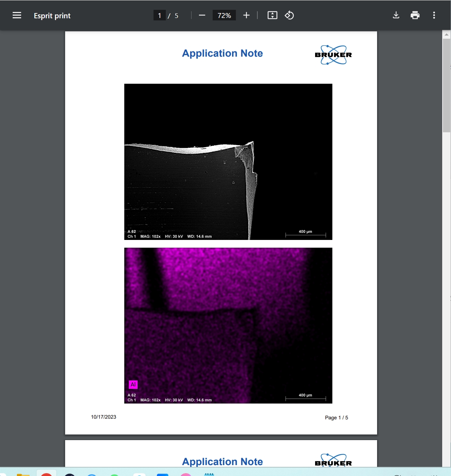Rotate the document counterclockwise

pos(289,15)
